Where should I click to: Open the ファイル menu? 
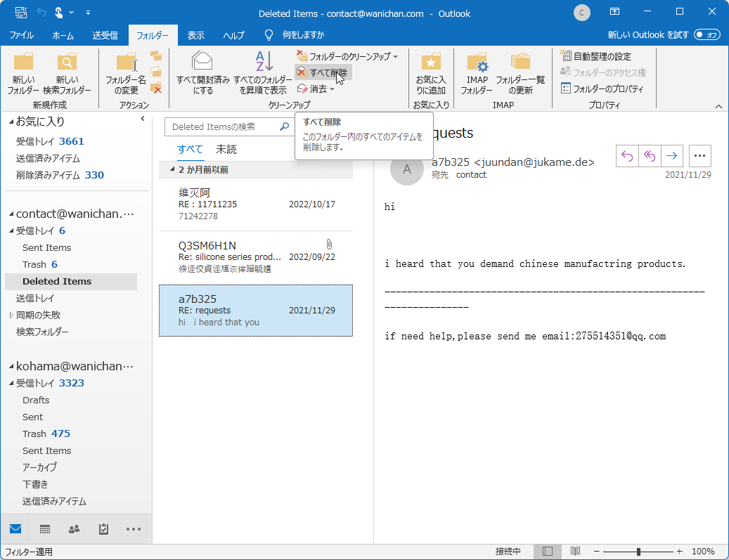tap(21, 35)
